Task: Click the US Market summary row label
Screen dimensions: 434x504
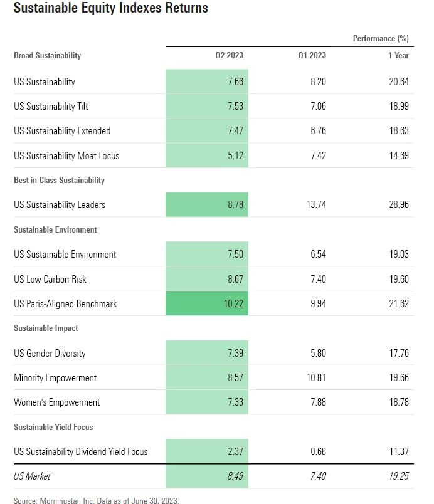Action: tap(32, 476)
